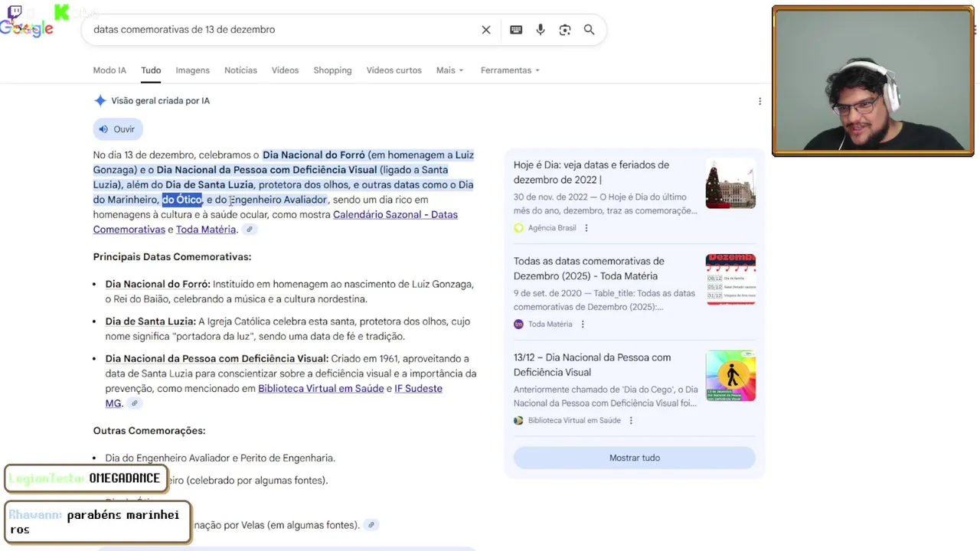Click the Ouvir listen button
980x551 pixels.
click(118, 129)
